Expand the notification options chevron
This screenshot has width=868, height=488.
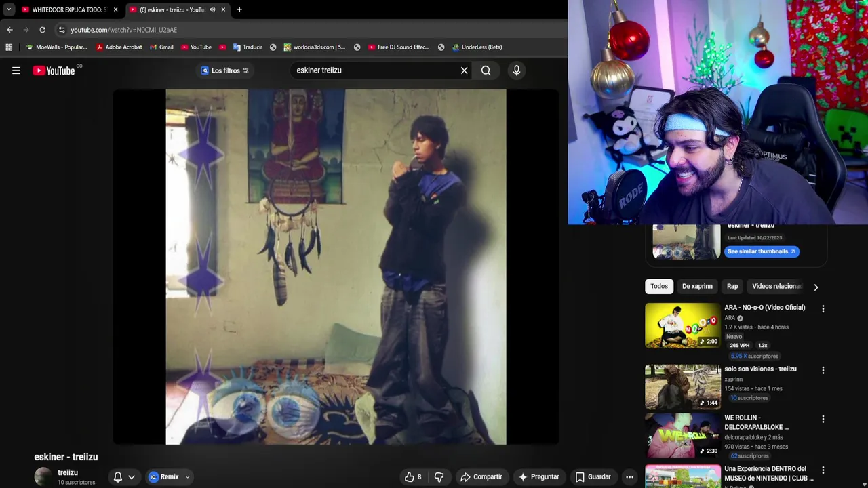pos(132,477)
